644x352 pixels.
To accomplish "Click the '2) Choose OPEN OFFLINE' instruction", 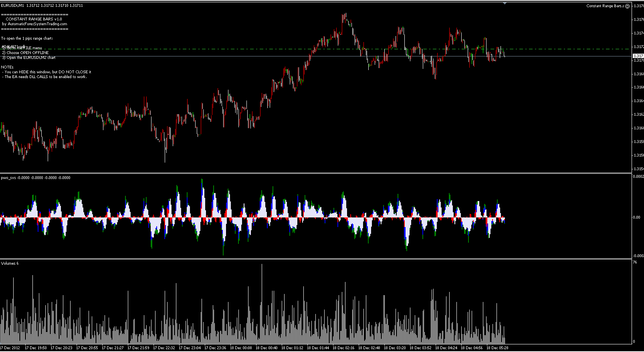I will (25, 53).
